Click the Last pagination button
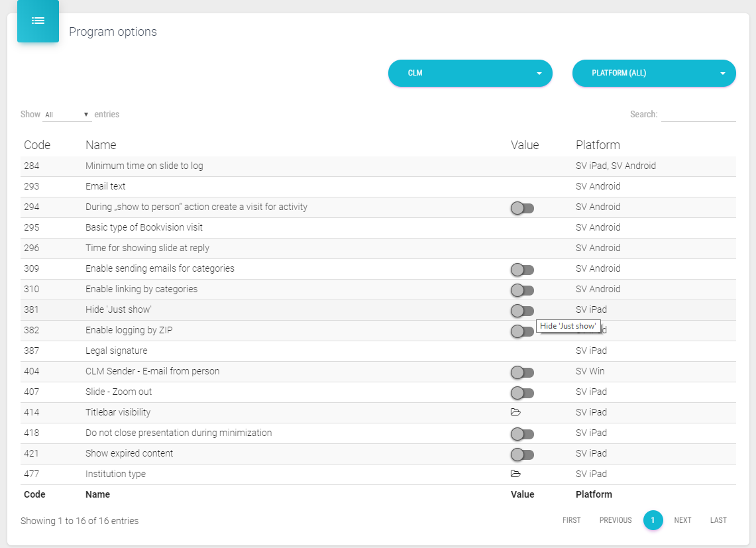 click(x=718, y=520)
